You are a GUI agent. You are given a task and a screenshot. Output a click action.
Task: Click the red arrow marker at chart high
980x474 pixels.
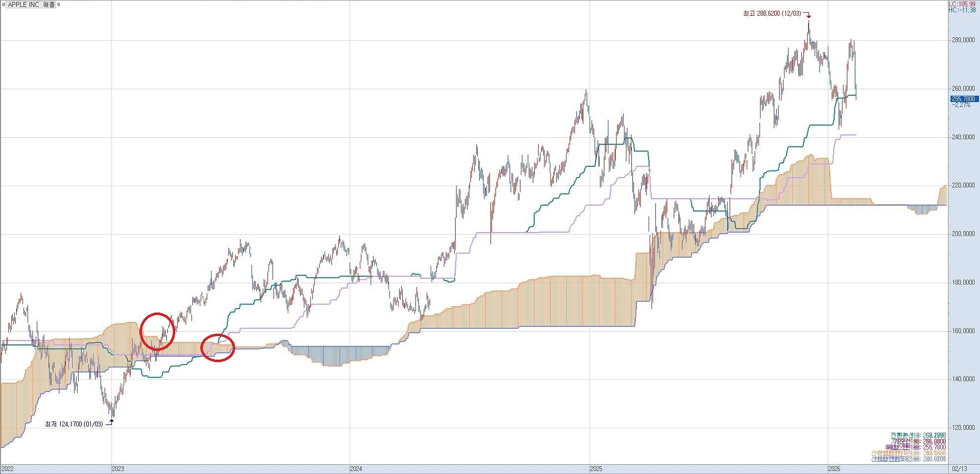(808, 16)
